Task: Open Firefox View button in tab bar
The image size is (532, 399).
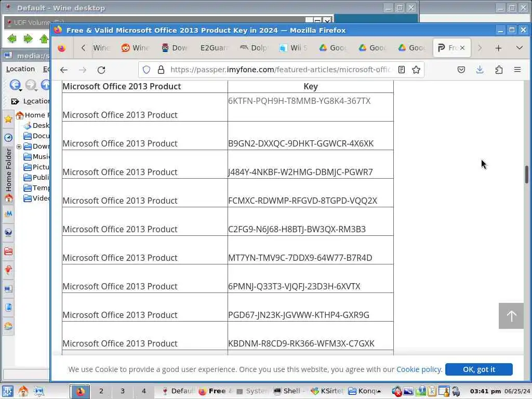Action: [62, 48]
